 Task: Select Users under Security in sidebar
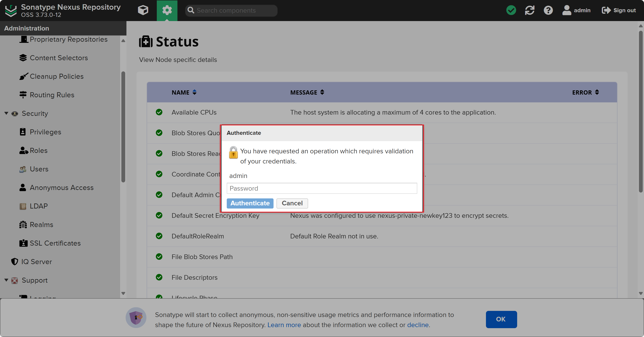(39, 169)
